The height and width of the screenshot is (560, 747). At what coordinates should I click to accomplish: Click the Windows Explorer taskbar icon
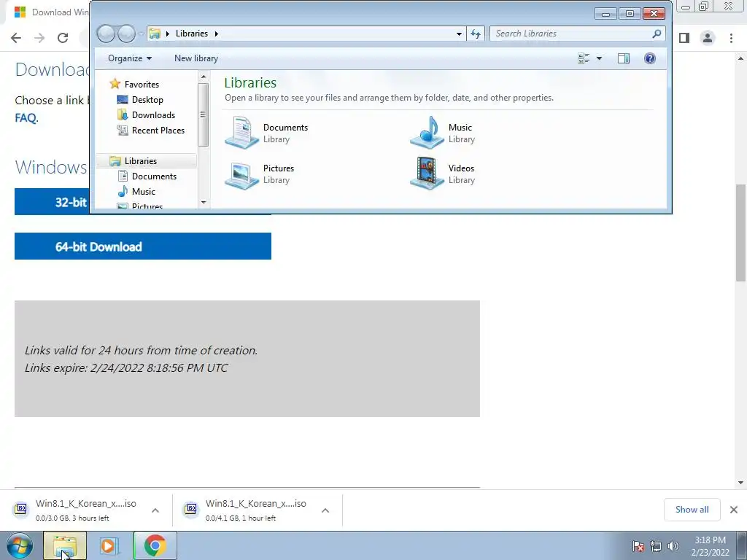[x=65, y=545]
